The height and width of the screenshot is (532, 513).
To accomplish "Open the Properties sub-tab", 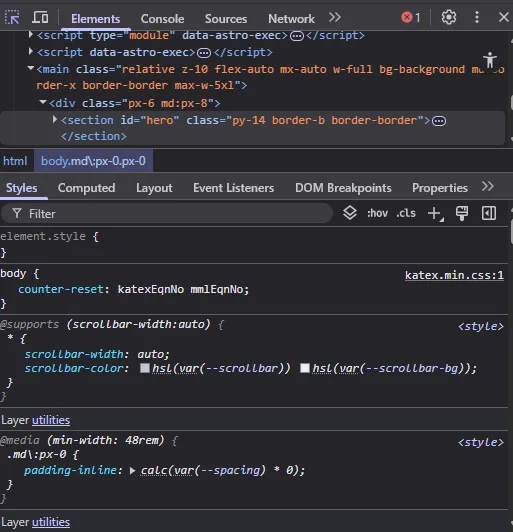I will coord(440,188).
